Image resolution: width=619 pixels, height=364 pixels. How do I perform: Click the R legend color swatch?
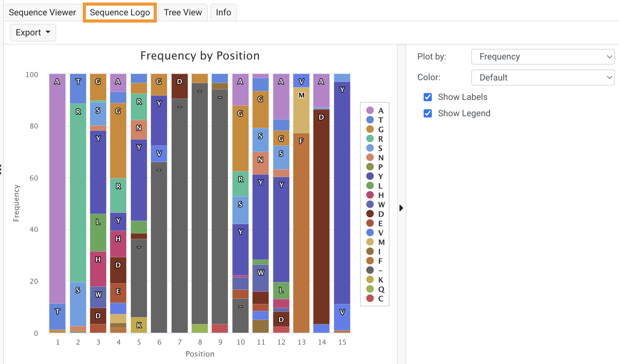point(370,139)
